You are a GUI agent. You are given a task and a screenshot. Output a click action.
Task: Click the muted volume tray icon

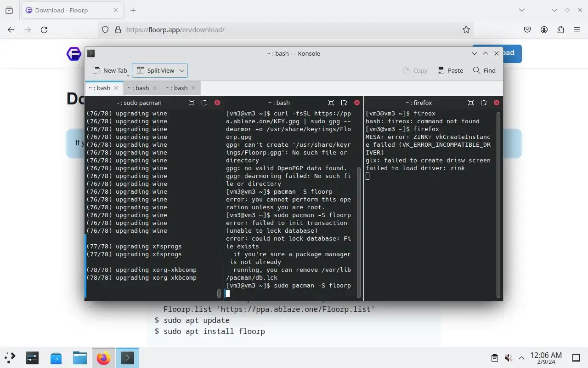(x=508, y=357)
